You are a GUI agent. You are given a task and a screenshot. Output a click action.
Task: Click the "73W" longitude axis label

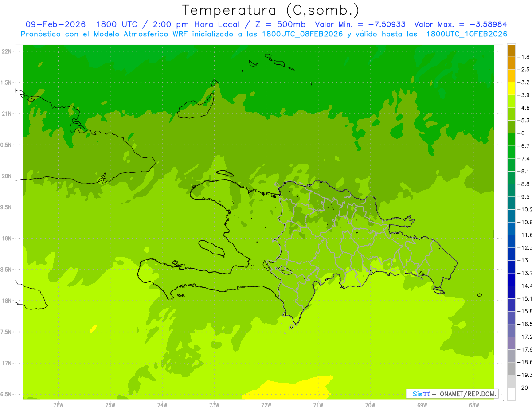214,405
